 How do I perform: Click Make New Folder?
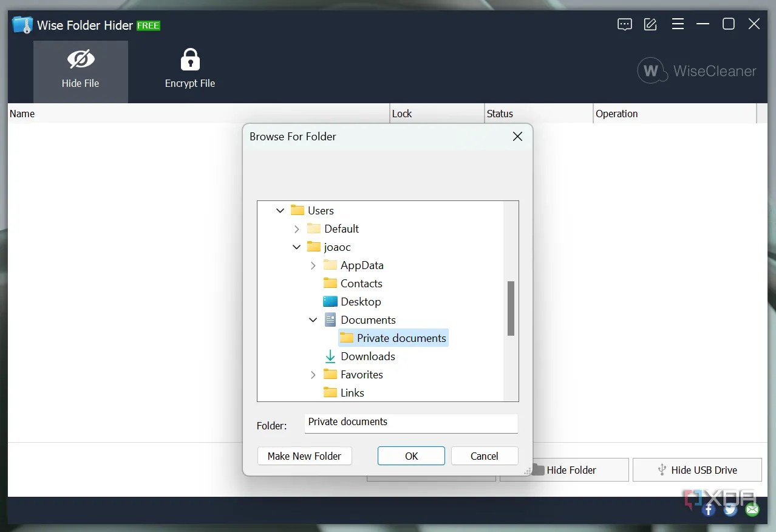click(x=304, y=455)
